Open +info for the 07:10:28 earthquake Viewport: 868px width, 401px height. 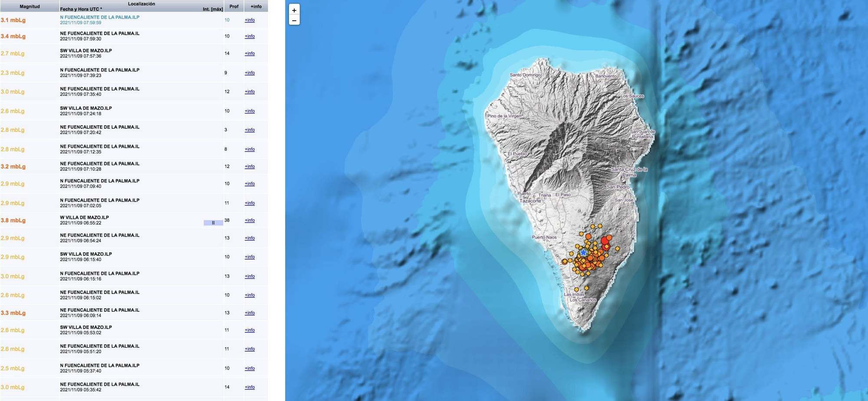click(250, 166)
